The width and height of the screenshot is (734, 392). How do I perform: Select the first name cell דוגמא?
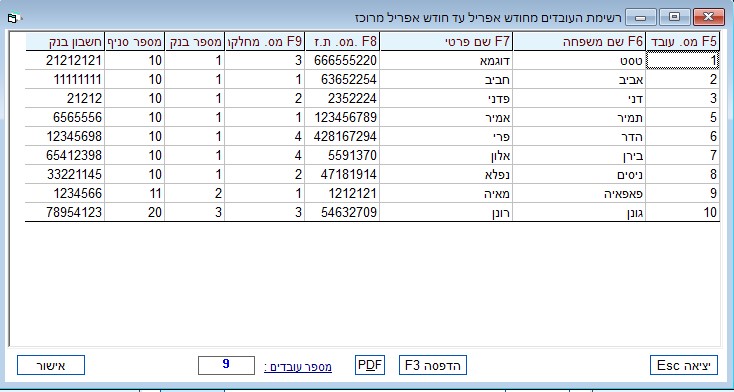point(447,60)
